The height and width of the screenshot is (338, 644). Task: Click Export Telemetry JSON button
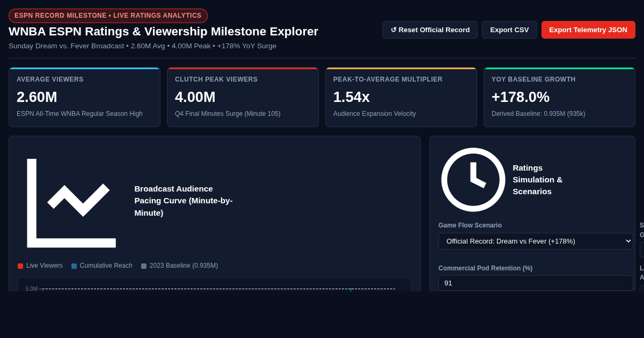588,30
